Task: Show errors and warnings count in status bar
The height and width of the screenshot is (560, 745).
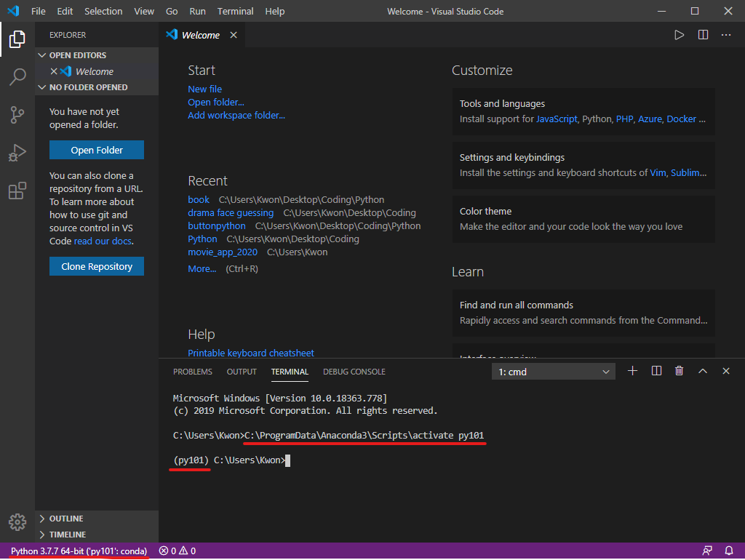Action: click(x=178, y=551)
